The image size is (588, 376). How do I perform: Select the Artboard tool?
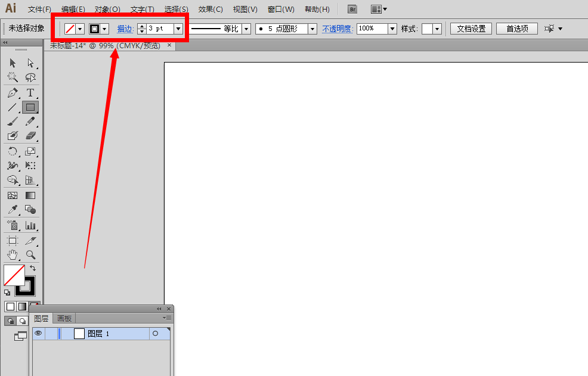tap(13, 241)
